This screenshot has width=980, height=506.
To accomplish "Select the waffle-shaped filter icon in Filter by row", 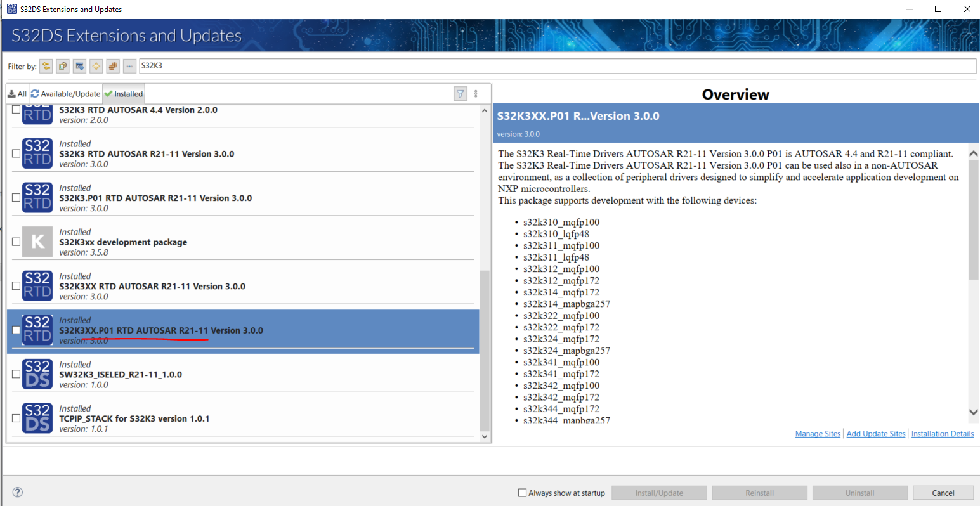I will pyautogui.click(x=112, y=66).
